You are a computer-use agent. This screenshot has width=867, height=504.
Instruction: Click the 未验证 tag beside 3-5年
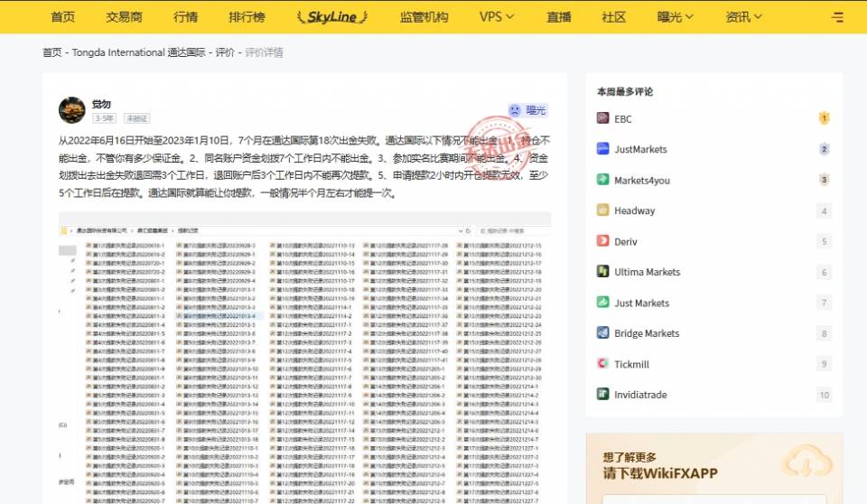point(136,118)
